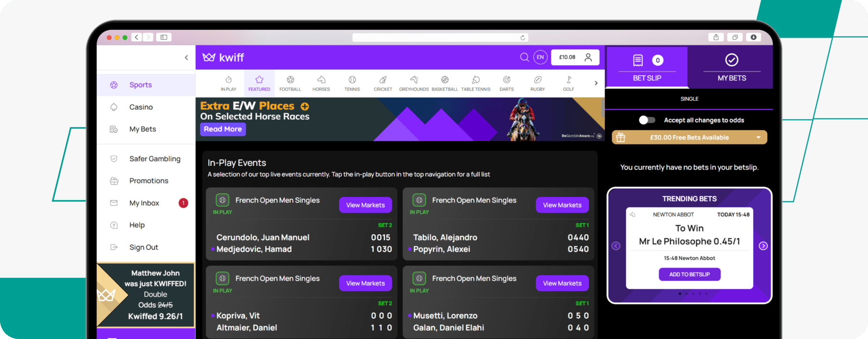Click Mr Le Philosophe 0.45/1 selection

(x=690, y=241)
